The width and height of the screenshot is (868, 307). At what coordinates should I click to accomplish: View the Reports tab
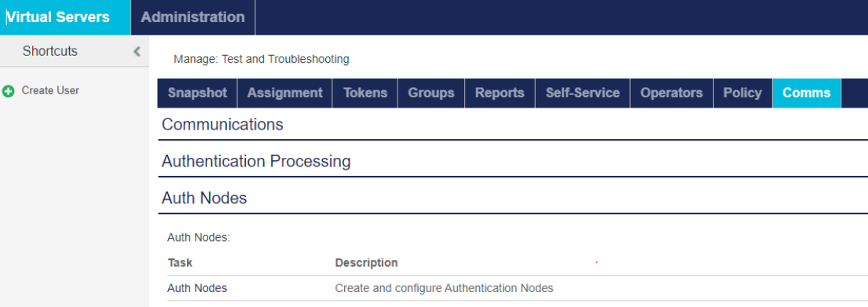[500, 93]
